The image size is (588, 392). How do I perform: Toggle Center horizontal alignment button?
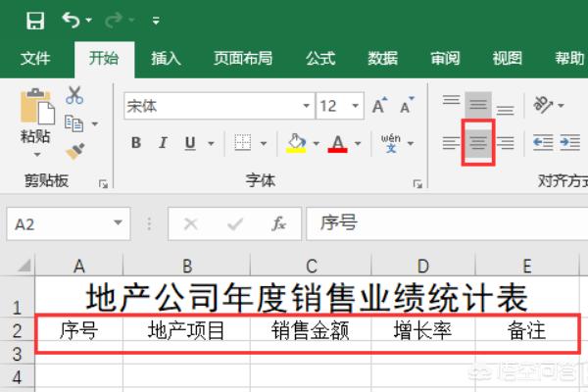tap(478, 143)
